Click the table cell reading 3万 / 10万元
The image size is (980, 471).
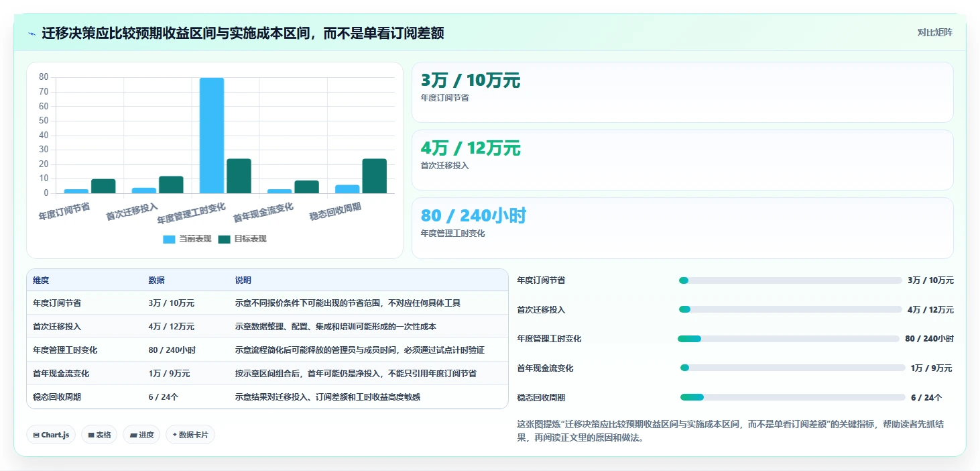[172, 303]
